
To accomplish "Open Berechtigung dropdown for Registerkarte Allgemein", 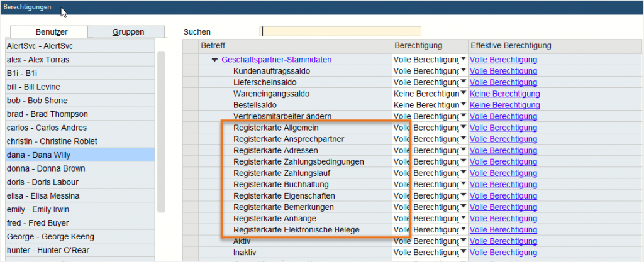I will 463,128.
